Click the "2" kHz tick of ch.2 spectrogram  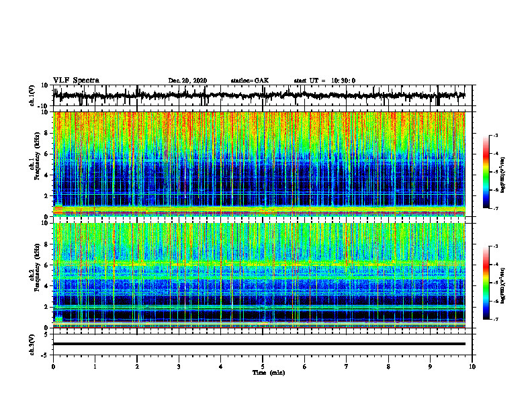47,307
